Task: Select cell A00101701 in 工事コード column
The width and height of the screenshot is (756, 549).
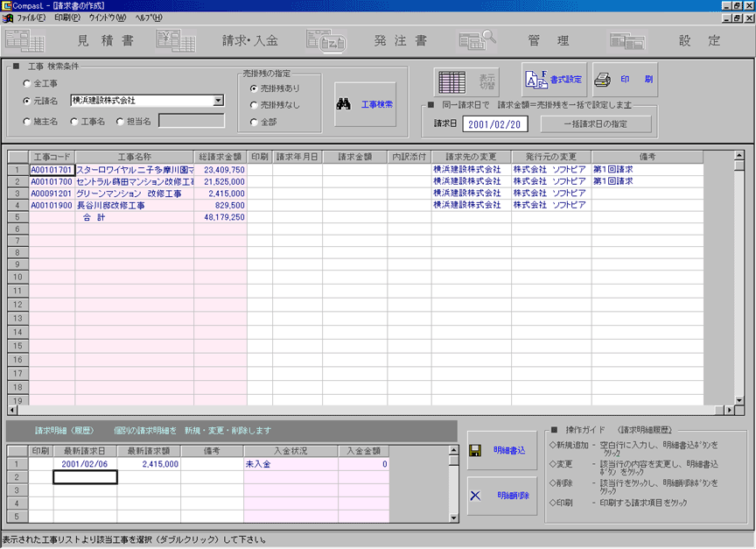Action: click(x=52, y=170)
